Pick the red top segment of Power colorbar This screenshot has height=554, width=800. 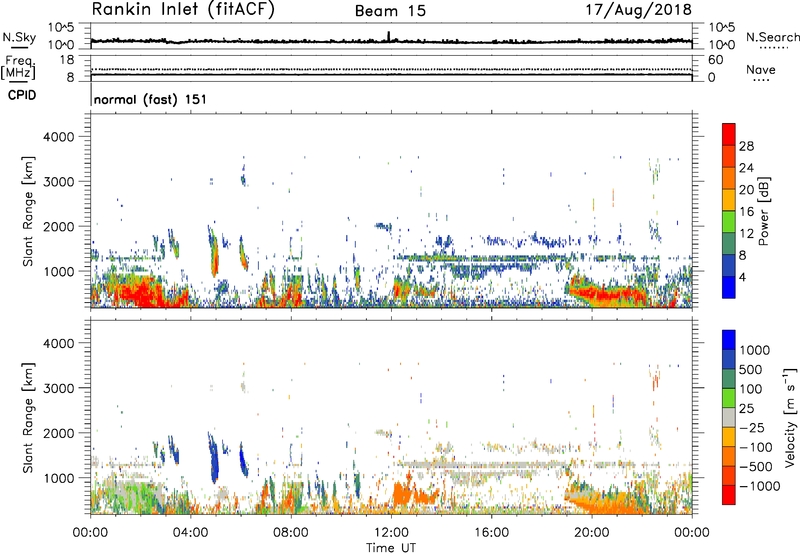click(729, 134)
